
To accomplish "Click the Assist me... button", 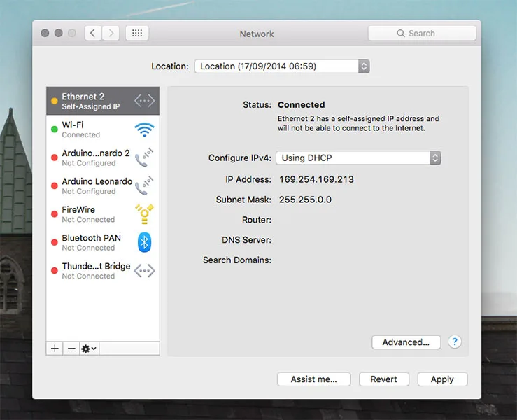I will (x=313, y=379).
